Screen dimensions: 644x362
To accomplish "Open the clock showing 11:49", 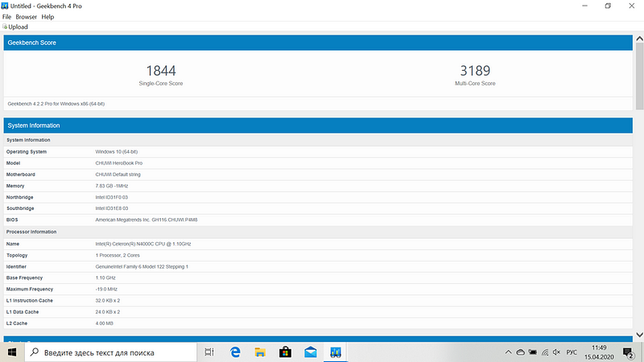I will coord(599,352).
